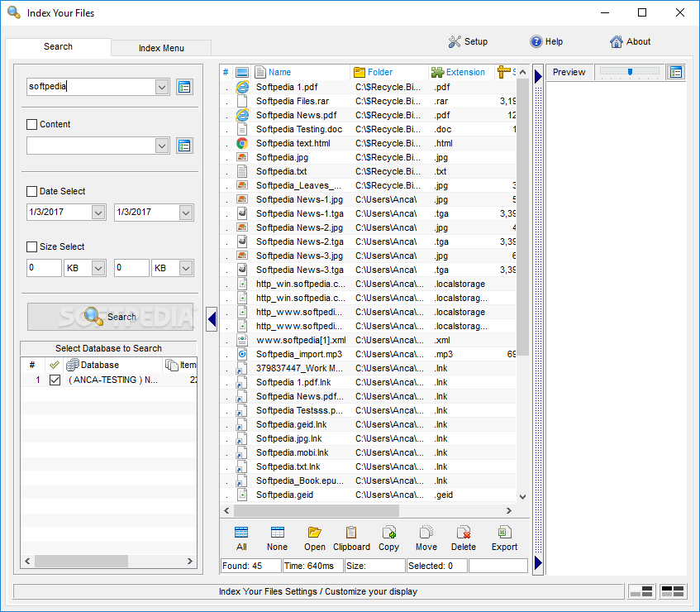The image size is (700, 612).
Task: Click media icon of Softpedia_import.mp3
Action: tap(242, 354)
